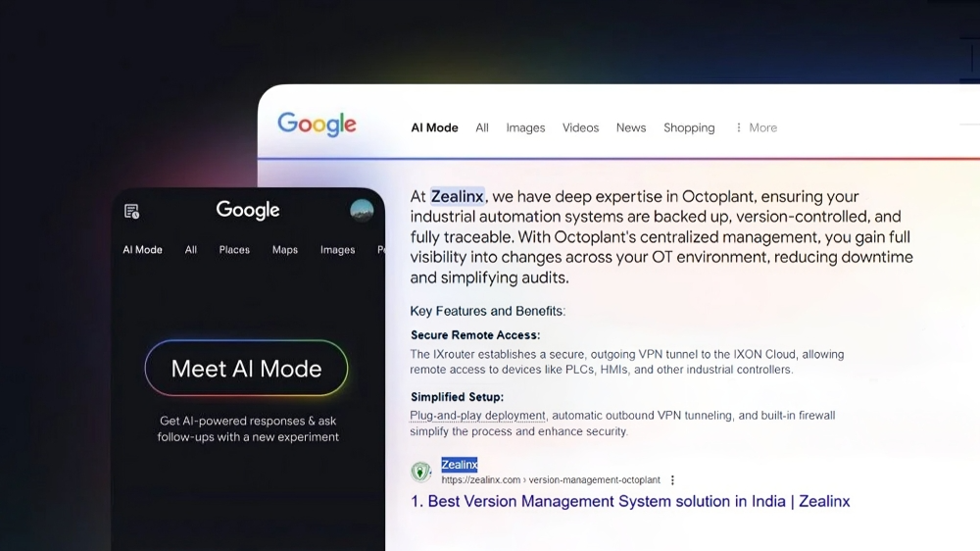Viewport: 980px width, 551px height.
Task: Click the Google logo in desktop window
Action: coord(317,125)
